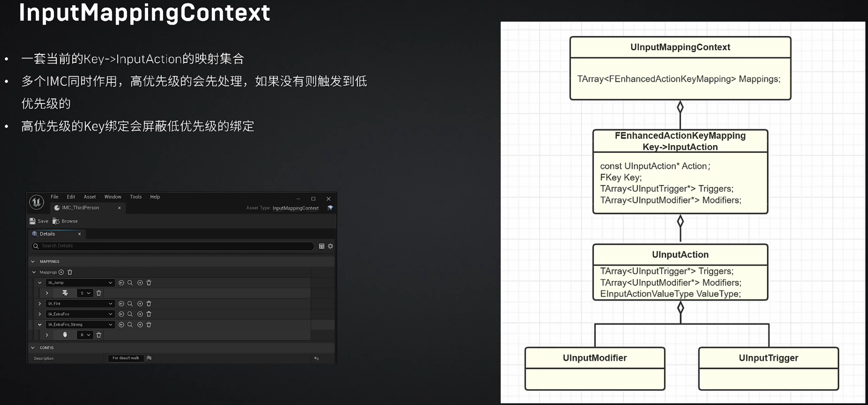Collapse the Mappings array row

(x=34, y=272)
